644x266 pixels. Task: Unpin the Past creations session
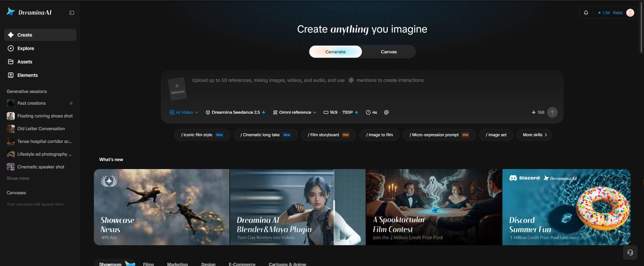tap(71, 103)
